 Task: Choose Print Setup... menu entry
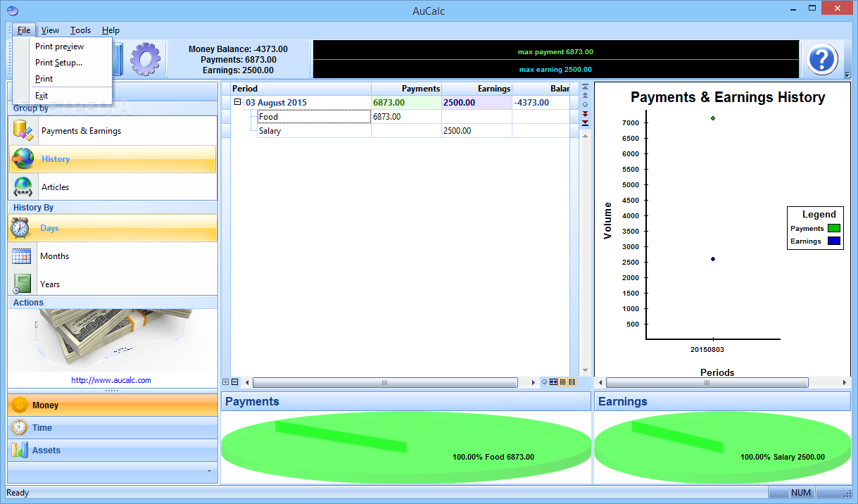click(x=63, y=63)
